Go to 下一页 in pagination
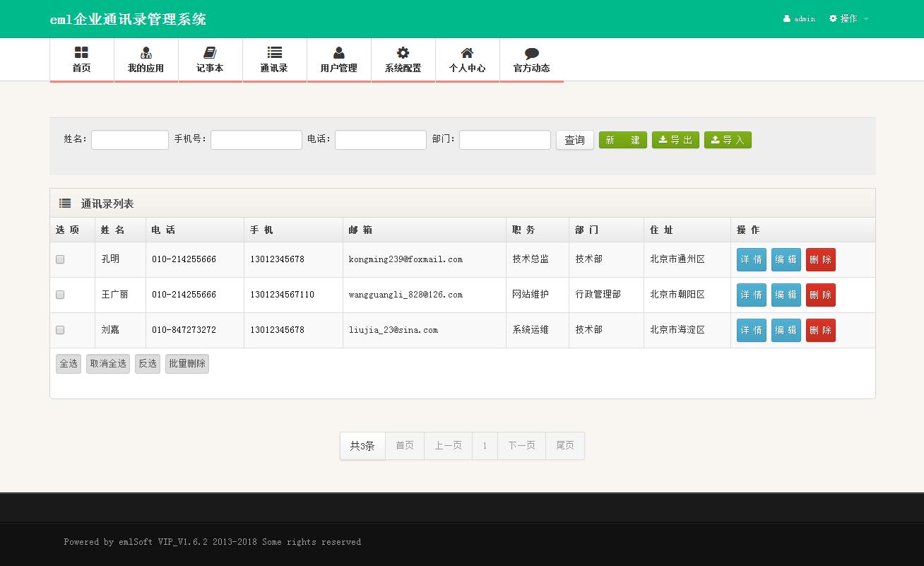 click(521, 446)
